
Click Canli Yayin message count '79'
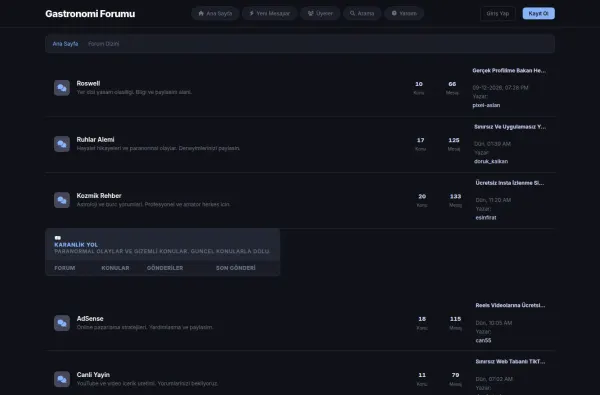coord(455,375)
